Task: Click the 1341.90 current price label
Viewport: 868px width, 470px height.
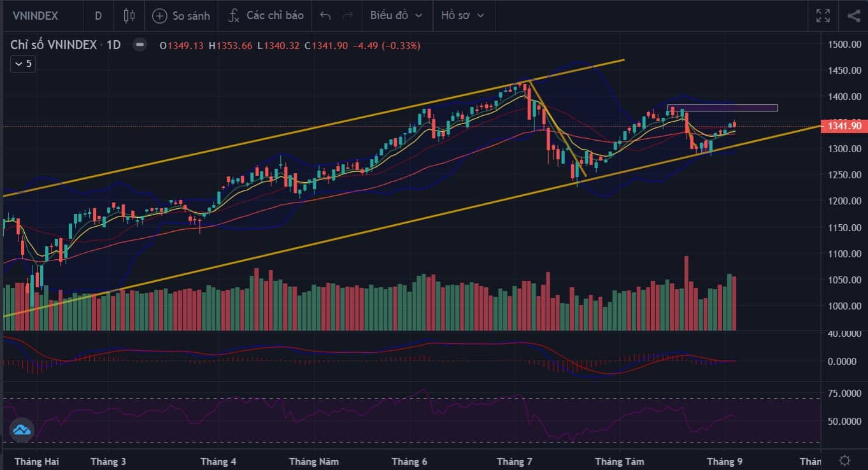Action: pyautogui.click(x=844, y=126)
